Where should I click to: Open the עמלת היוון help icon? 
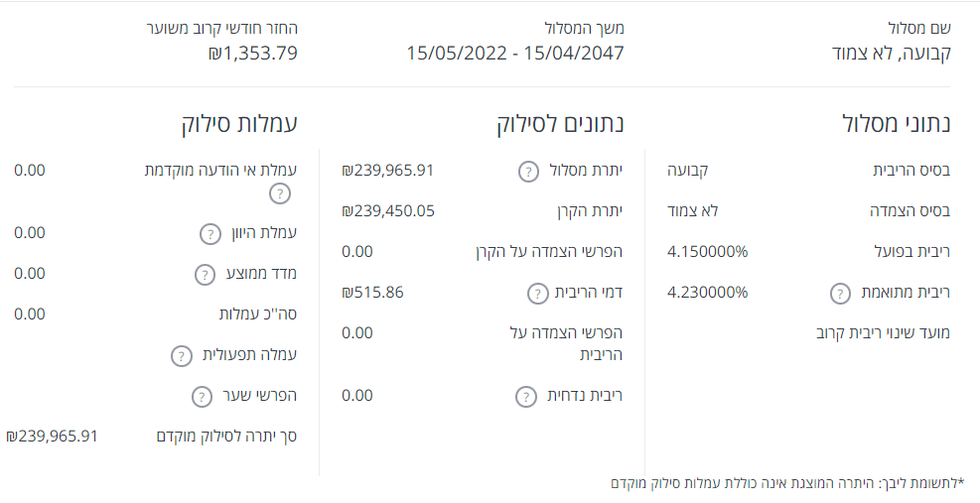click(x=210, y=234)
